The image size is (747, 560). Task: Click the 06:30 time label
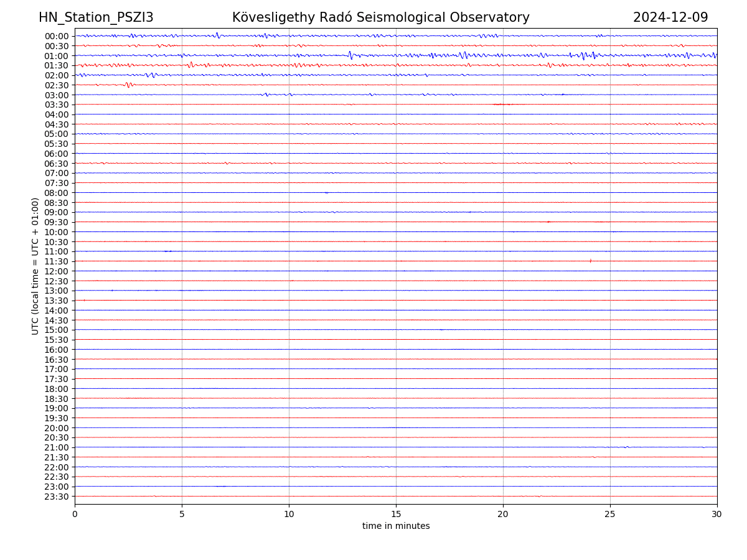pos(57,164)
